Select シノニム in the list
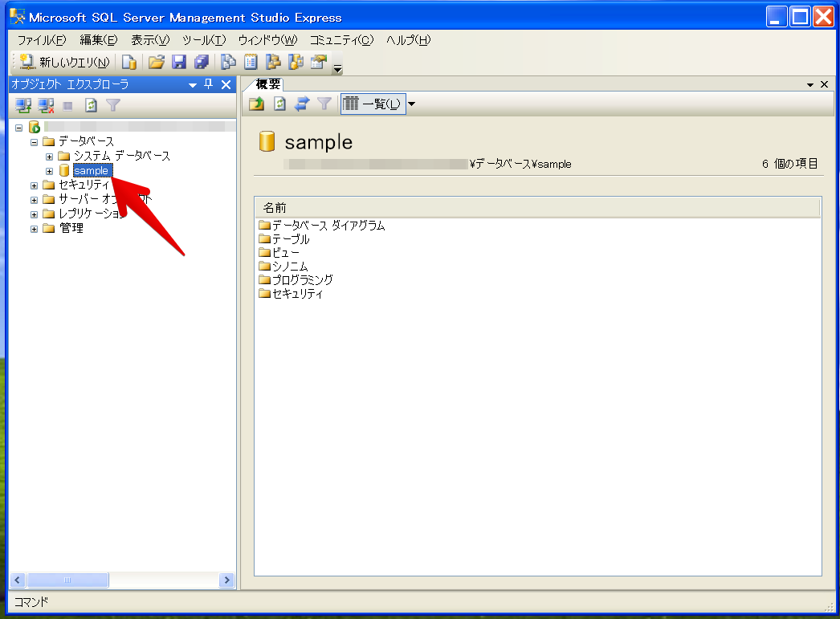Image resolution: width=840 pixels, height=619 pixels. 283,266
